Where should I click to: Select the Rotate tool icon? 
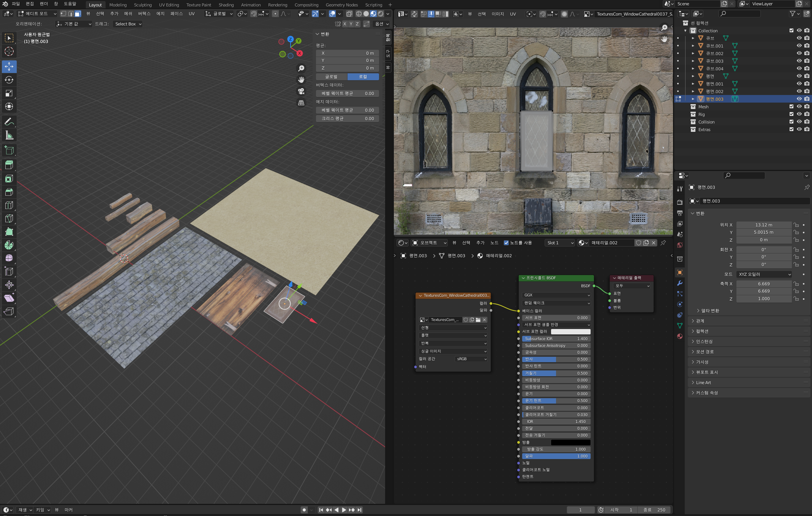pos(9,80)
